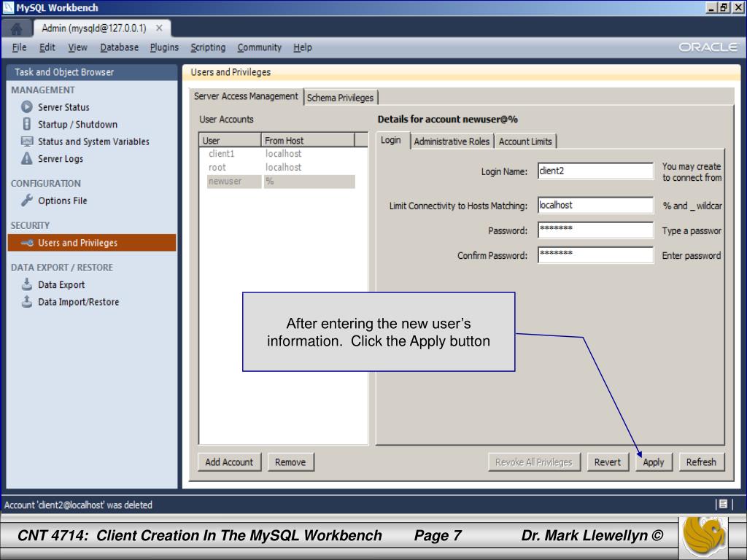Click the Add Account button
The height and width of the screenshot is (560, 747).
[229, 462]
